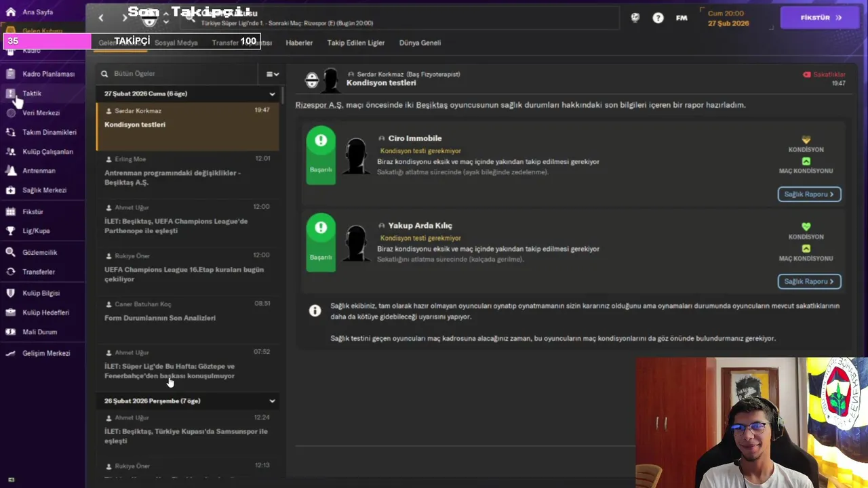This screenshot has height=488, width=868.
Task: Click sender Serdar Korkmaz in message header
Action: coord(408,74)
